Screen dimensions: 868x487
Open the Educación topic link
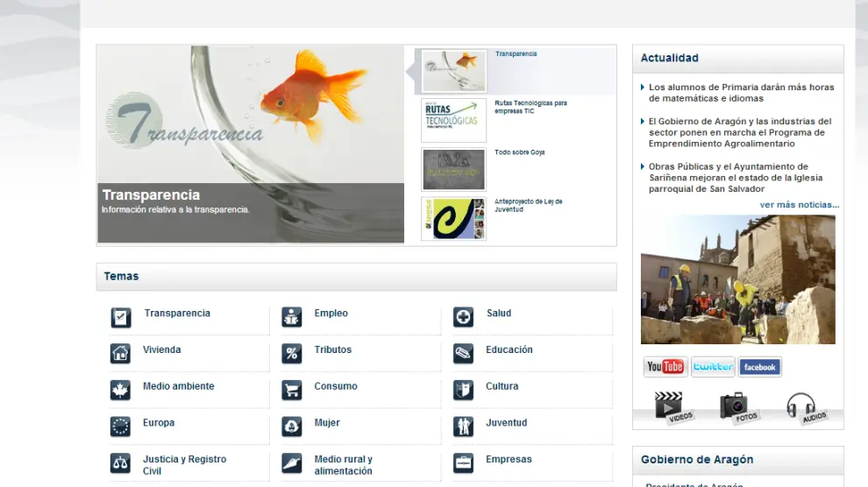coord(509,350)
